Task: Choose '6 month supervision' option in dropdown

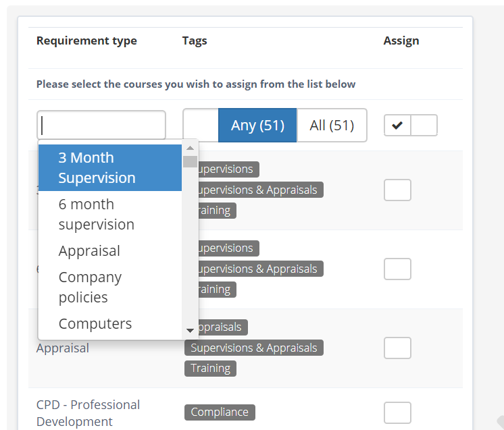Action: click(x=110, y=214)
